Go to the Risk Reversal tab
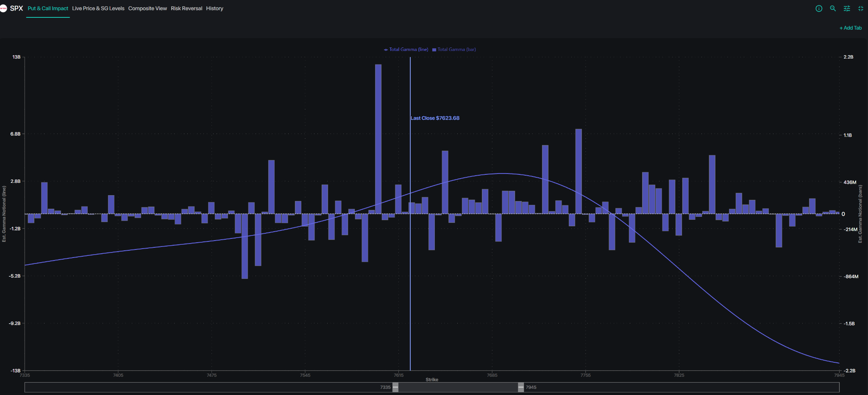The height and width of the screenshot is (395, 868). pos(186,8)
